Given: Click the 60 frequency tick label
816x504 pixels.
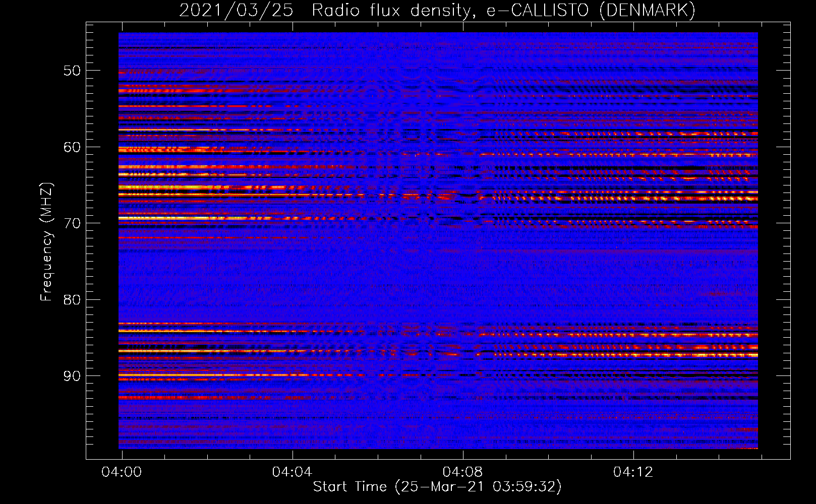Looking at the screenshot, I should pos(72,147).
